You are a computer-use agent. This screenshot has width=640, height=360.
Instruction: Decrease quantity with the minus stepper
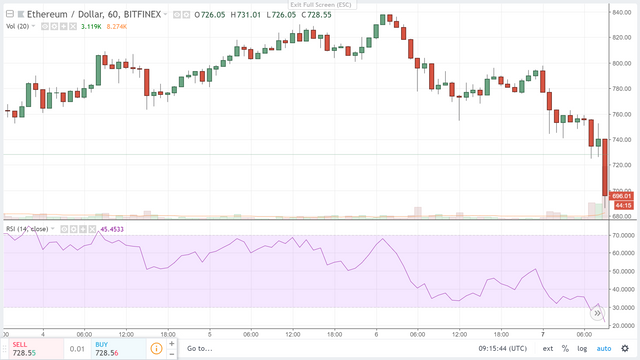pyautogui.click(x=172, y=354)
